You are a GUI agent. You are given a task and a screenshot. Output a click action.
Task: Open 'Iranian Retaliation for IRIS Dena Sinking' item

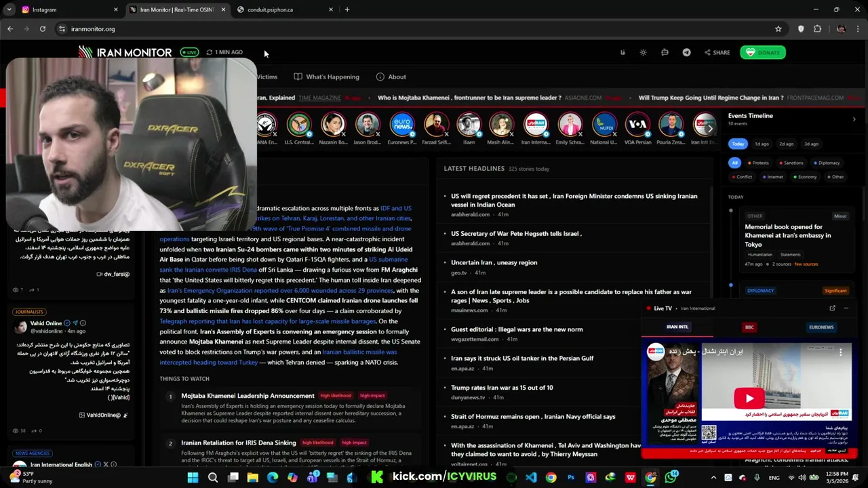pyautogui.click(x=239, y=443)
